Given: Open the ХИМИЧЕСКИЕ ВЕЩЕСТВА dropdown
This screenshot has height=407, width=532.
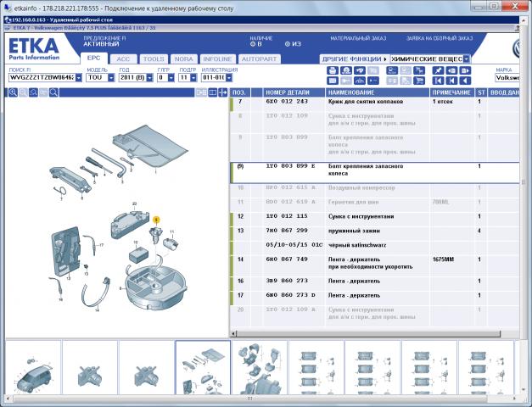Looking at the screenshot, I should [467, 59].
